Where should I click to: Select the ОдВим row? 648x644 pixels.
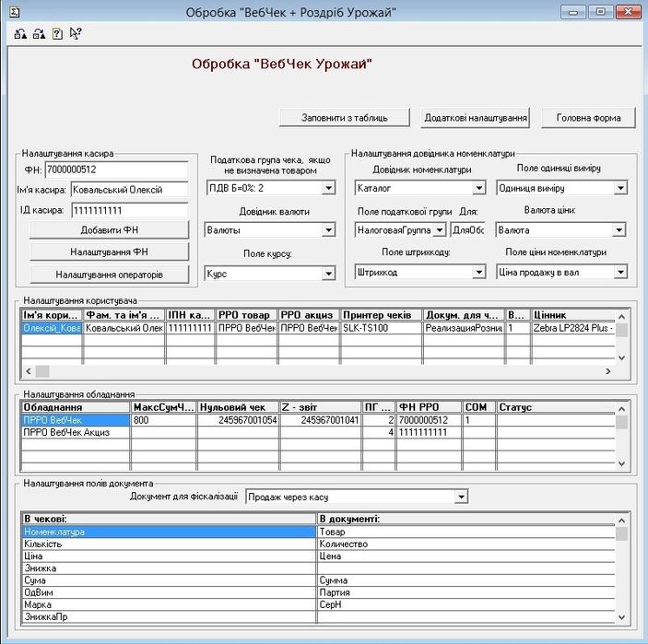coord(169,592)
